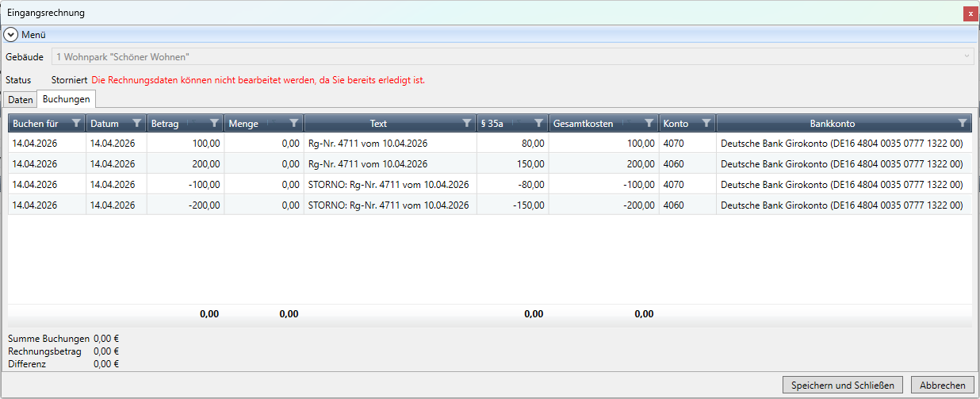Sort by Bankkonto column header
Image resolution: width=980 pixels, height=399 pixels.
pos(833,124)
